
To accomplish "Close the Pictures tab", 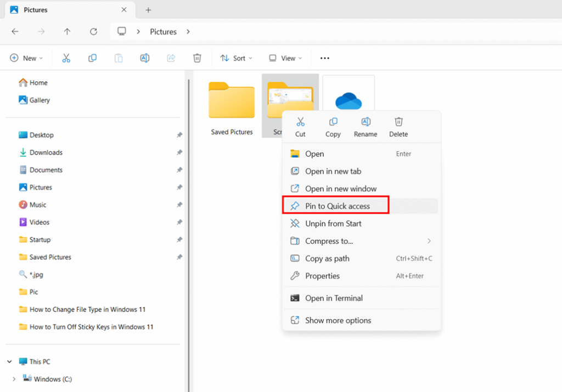I will click(124, 10).
